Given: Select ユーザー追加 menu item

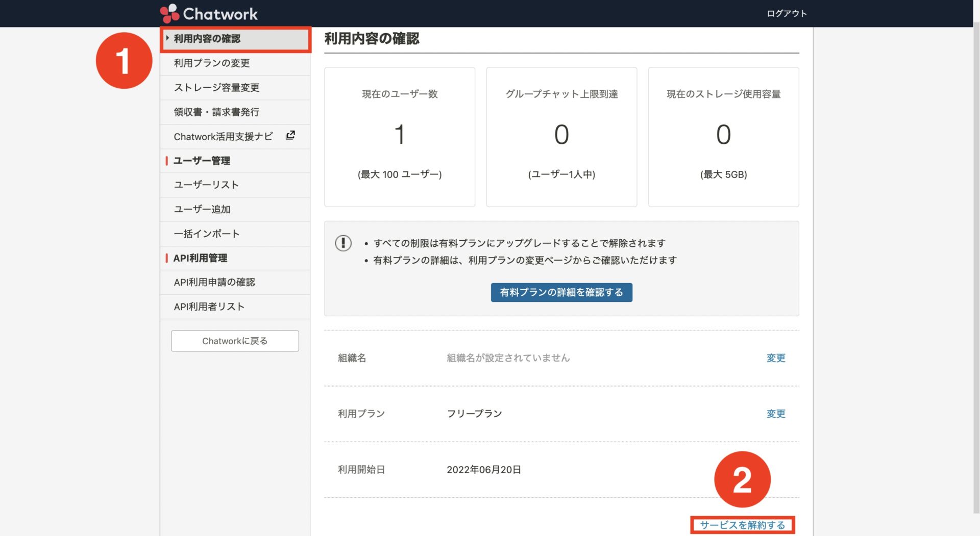Looking at the screenshot, I should click(235, 209).
